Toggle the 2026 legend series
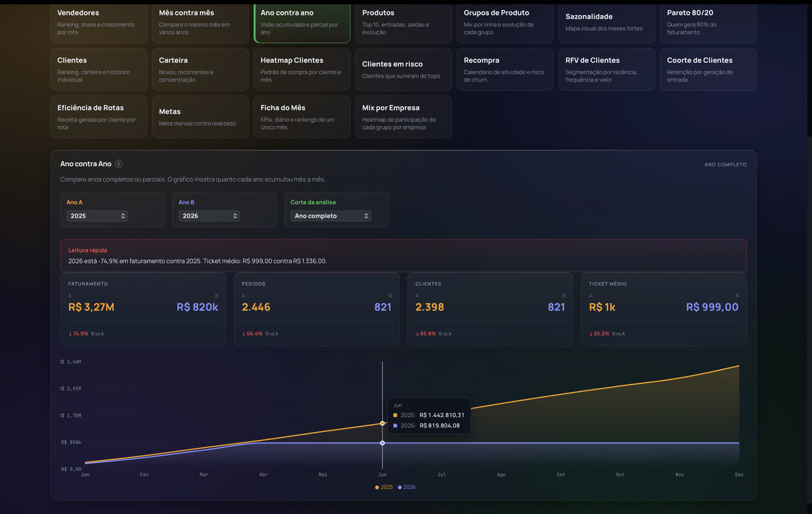Screen dimensions: 812x514 tap(406, 487)
